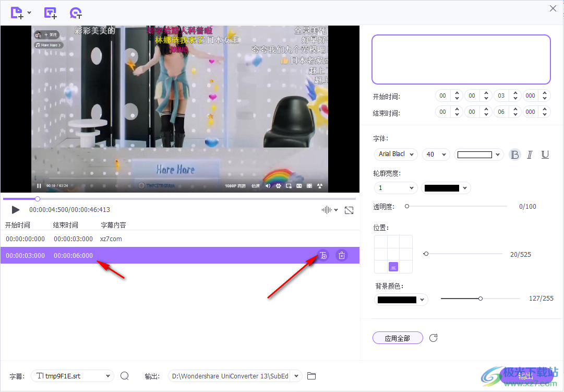Open the add file dropdown arrow
Screen dimensions: 564x392
coord(30,13)
